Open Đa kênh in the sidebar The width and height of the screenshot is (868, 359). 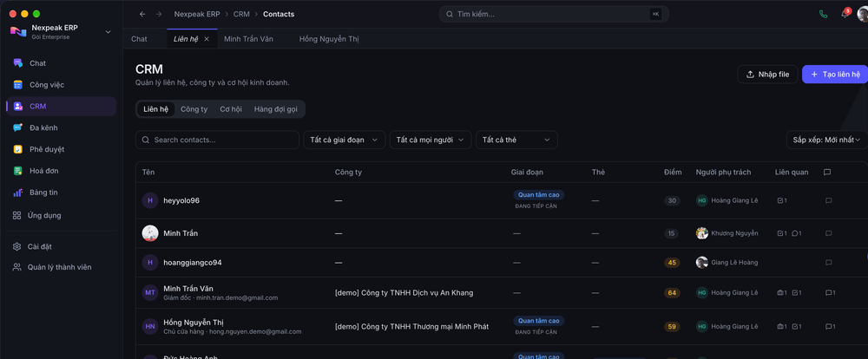[61, 127]
